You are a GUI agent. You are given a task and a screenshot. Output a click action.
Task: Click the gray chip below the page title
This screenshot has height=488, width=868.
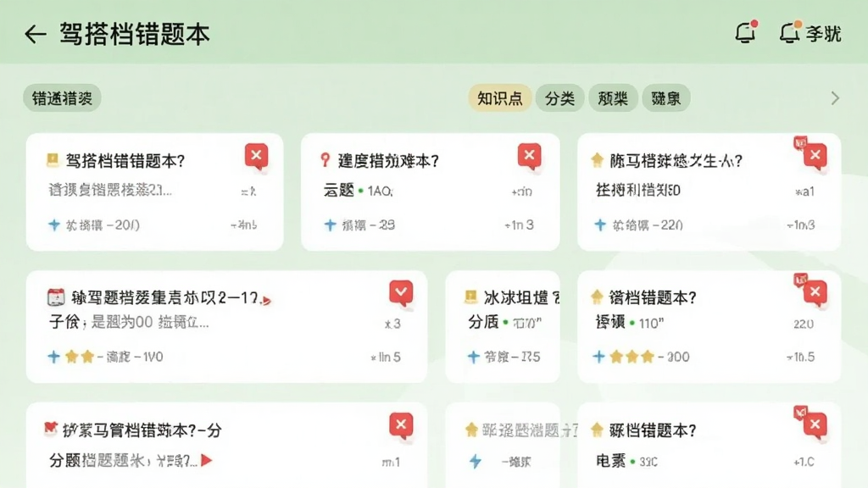[62, 98]
